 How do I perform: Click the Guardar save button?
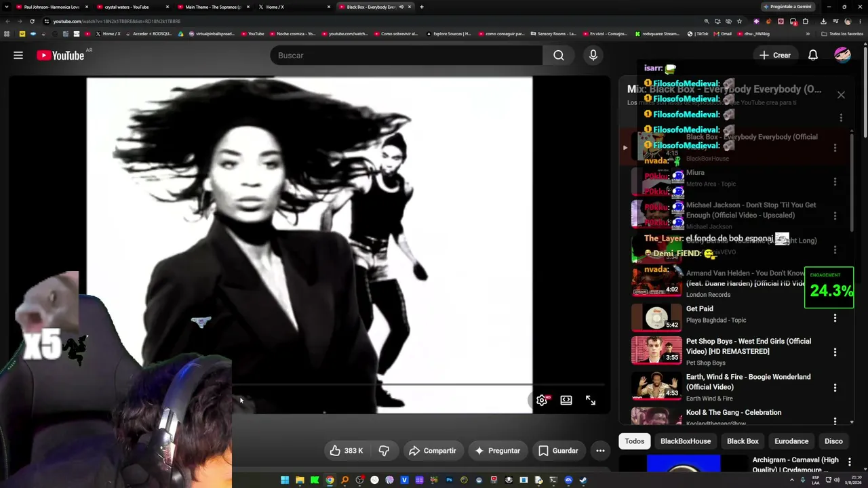558,451
